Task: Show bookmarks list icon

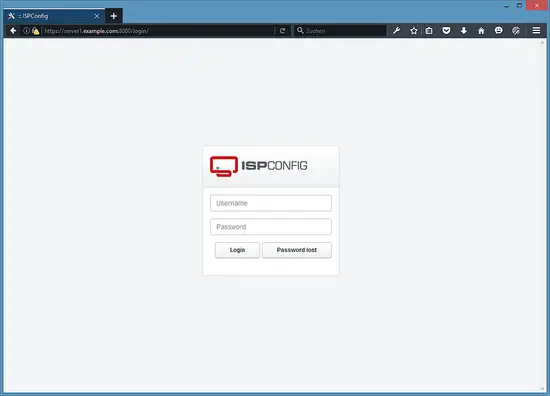Action: (x=429, y=31)
